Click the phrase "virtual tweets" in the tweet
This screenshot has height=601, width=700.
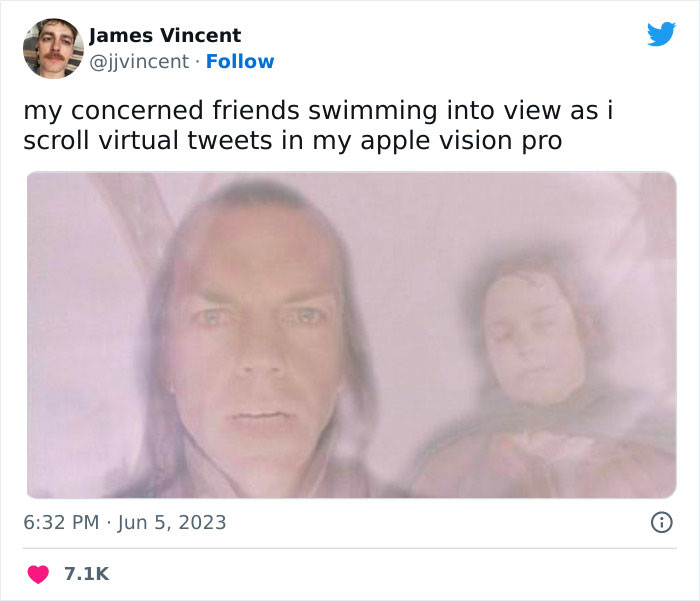coord(185,140)
